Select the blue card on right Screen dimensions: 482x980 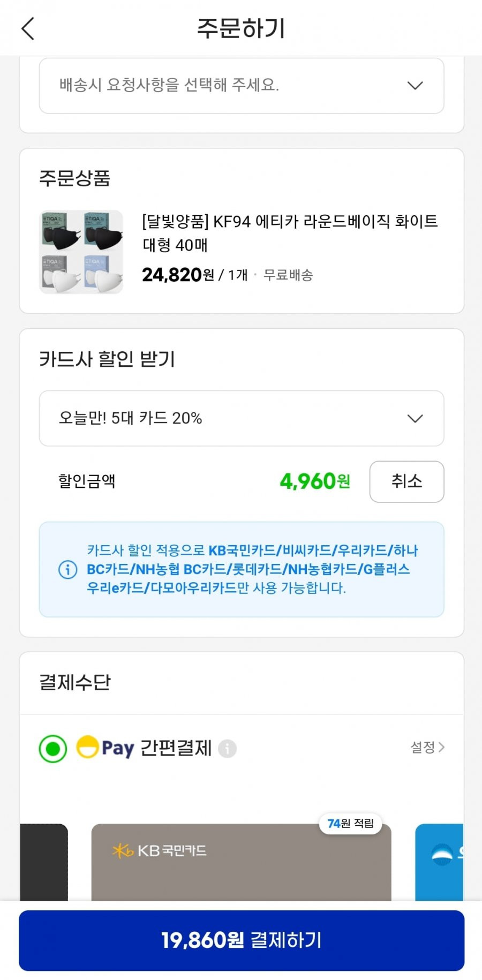coord(439,862)
